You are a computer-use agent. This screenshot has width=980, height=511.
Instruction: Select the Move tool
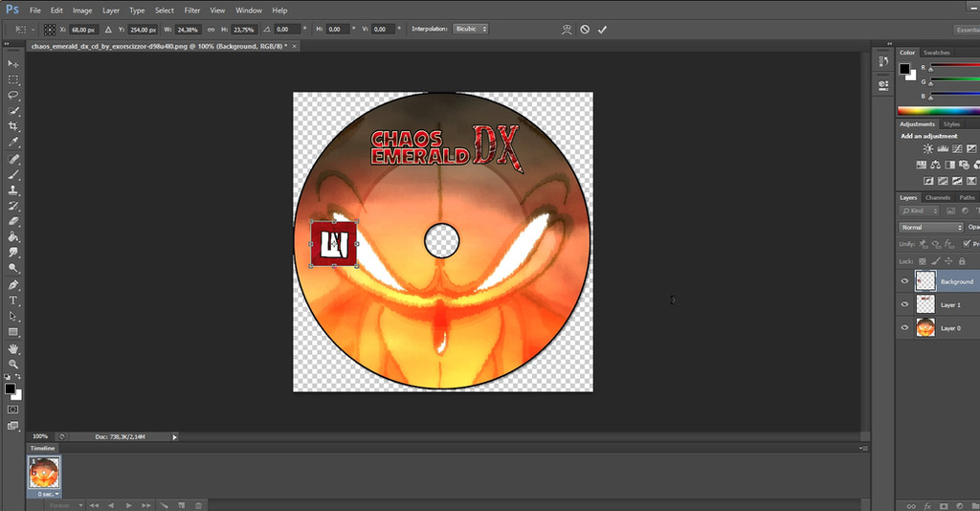[13, 64]
